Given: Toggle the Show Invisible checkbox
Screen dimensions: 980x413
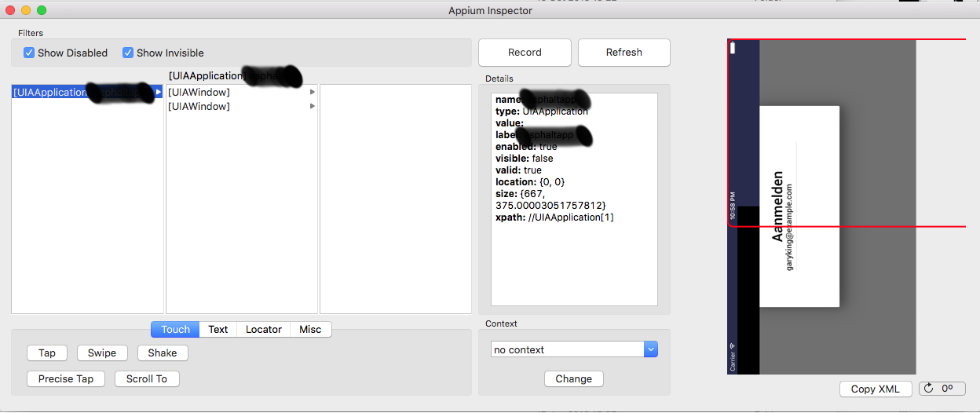Looking at the screenshot, I should coord(128,53).
